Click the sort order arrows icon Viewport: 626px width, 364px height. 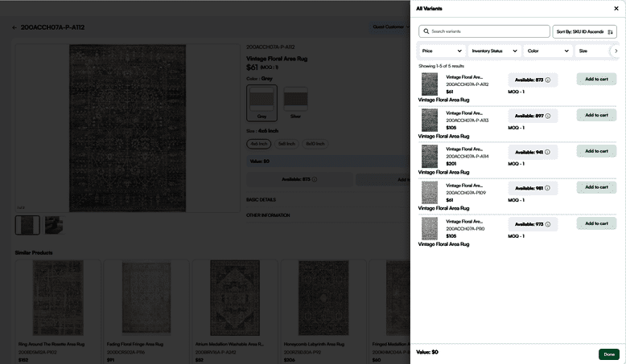(x=611, y=32)
